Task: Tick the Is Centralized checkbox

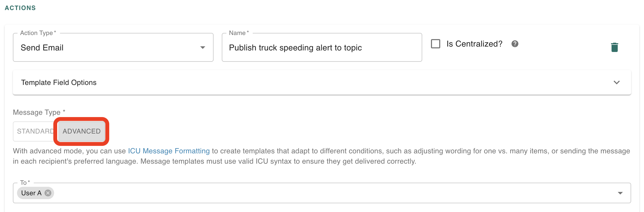Action: click(x=436, y=44)
